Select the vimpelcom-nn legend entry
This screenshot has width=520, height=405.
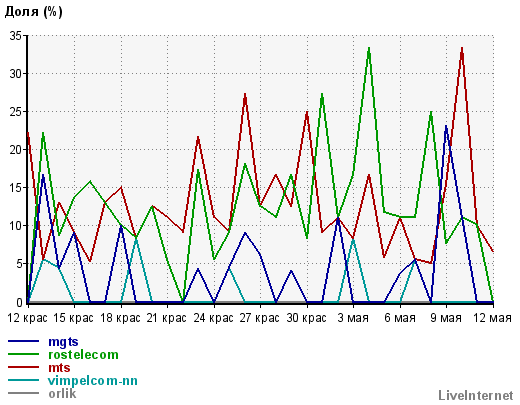tap(93, 381)
